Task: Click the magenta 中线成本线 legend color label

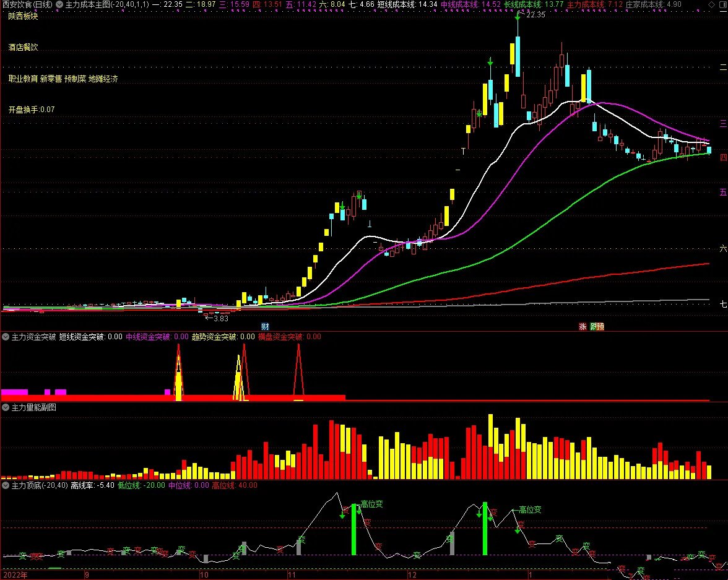Action: [462, 4]
